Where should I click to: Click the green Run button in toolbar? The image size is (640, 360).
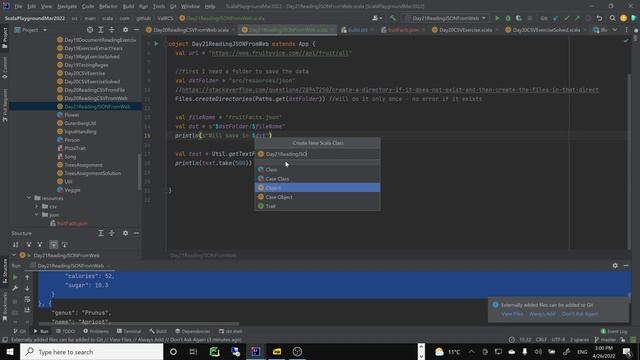[x=497, y=18]
